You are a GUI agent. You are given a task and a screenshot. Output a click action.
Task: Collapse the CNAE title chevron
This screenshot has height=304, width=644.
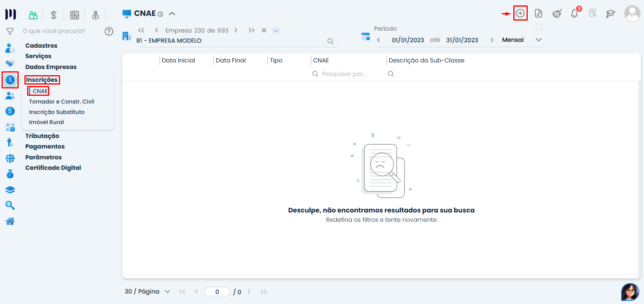coord(172,14)
